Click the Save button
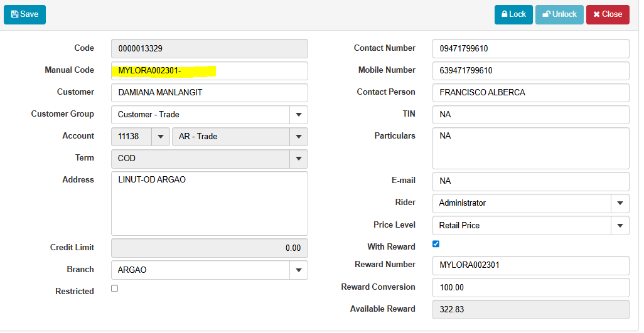Screen dimensions: 644x333 pyautogui.click(x=24, y=14)
